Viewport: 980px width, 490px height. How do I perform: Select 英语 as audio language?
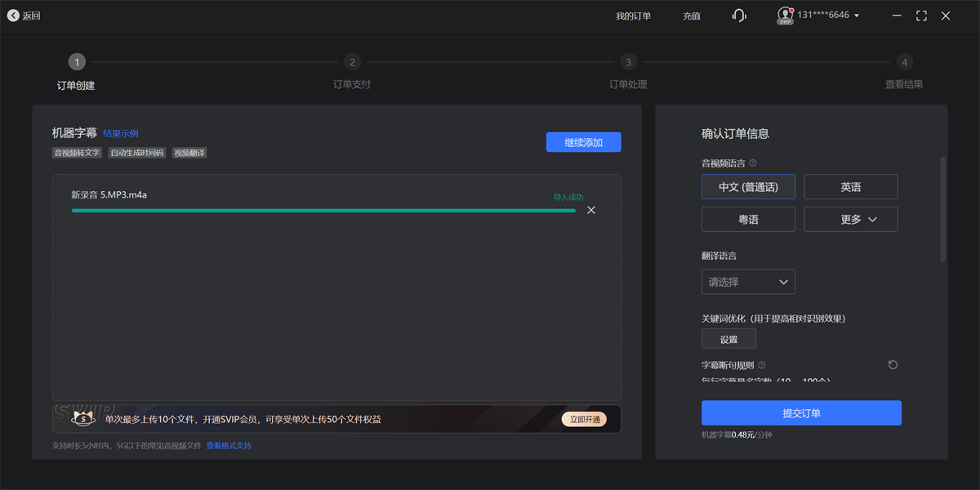click(x=850, y=187)
